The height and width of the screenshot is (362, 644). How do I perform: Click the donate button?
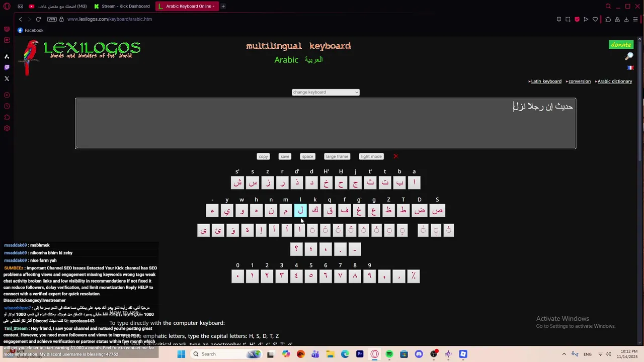621,45
